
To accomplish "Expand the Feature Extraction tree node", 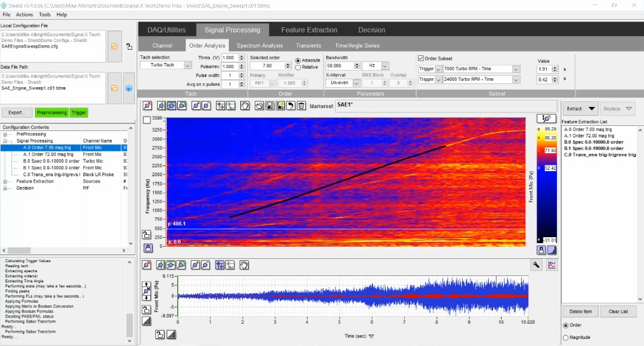I will pos(5,181).
